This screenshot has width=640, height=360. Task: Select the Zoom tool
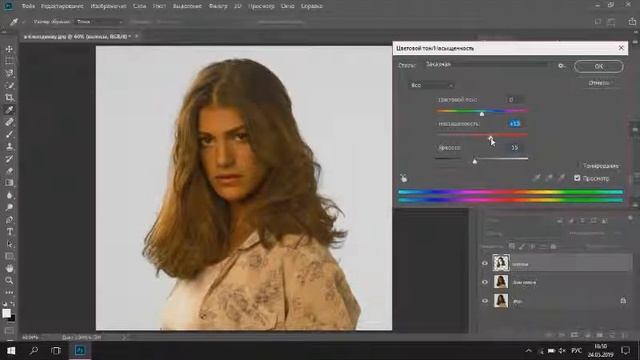[9, 280]
